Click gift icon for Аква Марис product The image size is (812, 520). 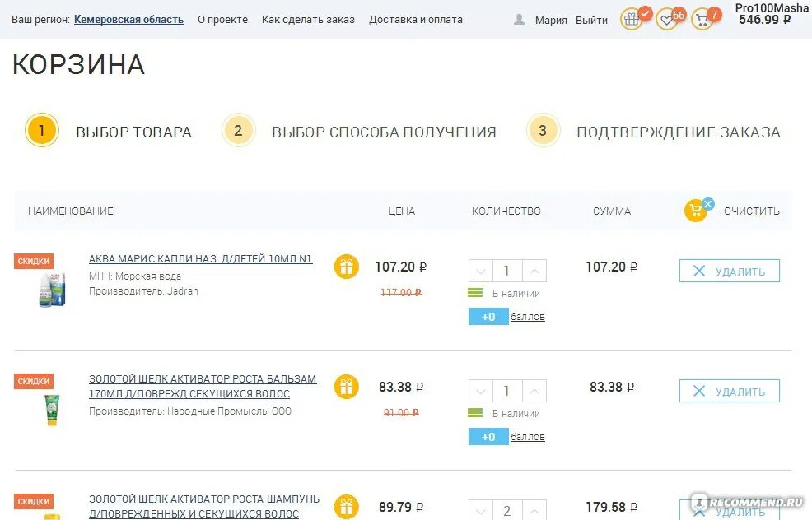[347, 267]
